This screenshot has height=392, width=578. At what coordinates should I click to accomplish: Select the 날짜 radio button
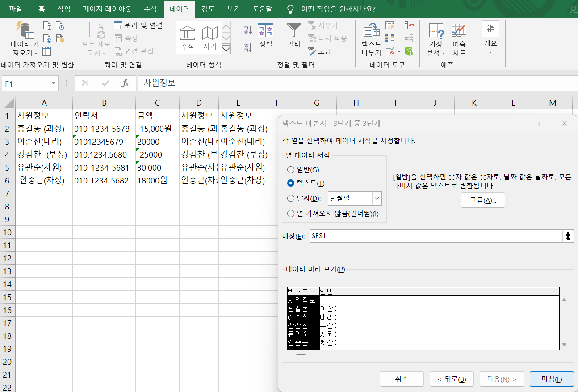pos(291,198)
